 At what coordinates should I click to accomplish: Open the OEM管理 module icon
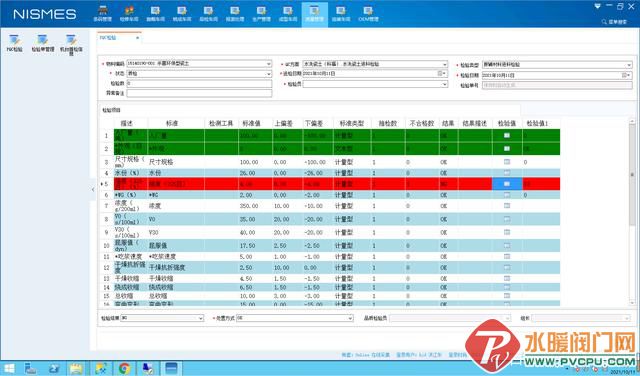pyautogui.click(x=368, y=13)
